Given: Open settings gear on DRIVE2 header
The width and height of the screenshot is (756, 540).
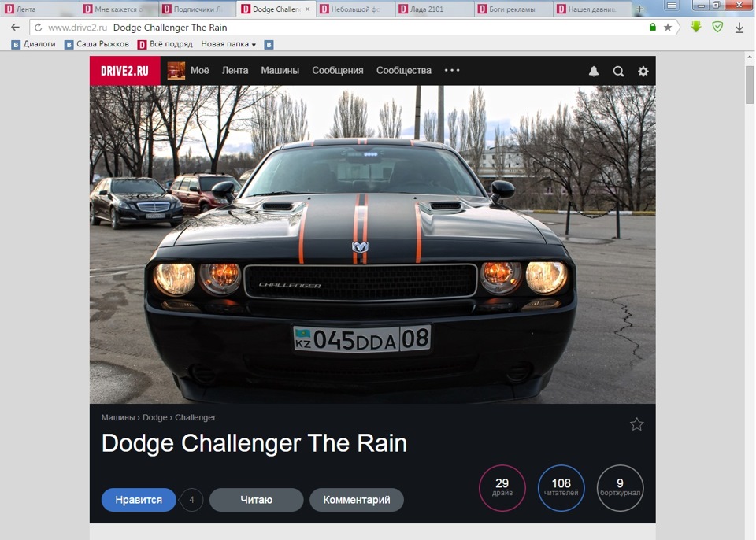Looking at the screenshot, I should pos(643,72).
